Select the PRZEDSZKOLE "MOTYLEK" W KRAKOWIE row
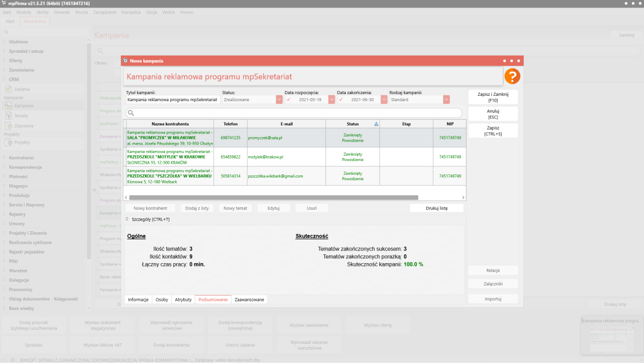The width and height of the screenshot is (644, 363). [295, 157]
